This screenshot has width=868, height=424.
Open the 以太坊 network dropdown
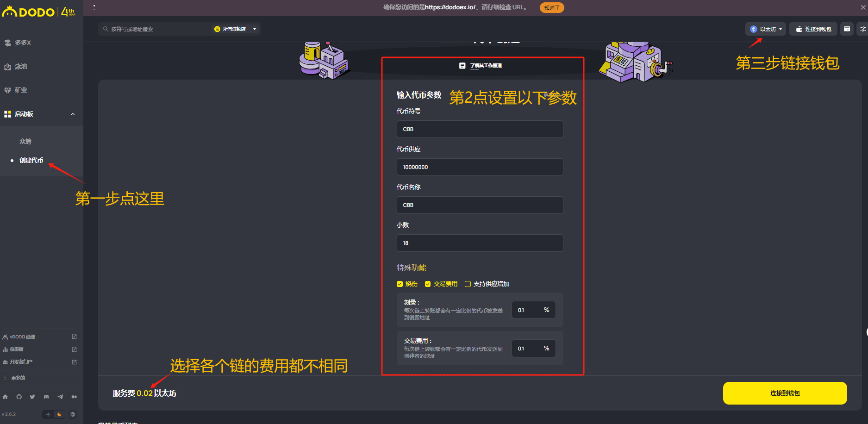(x=766, y=29)
